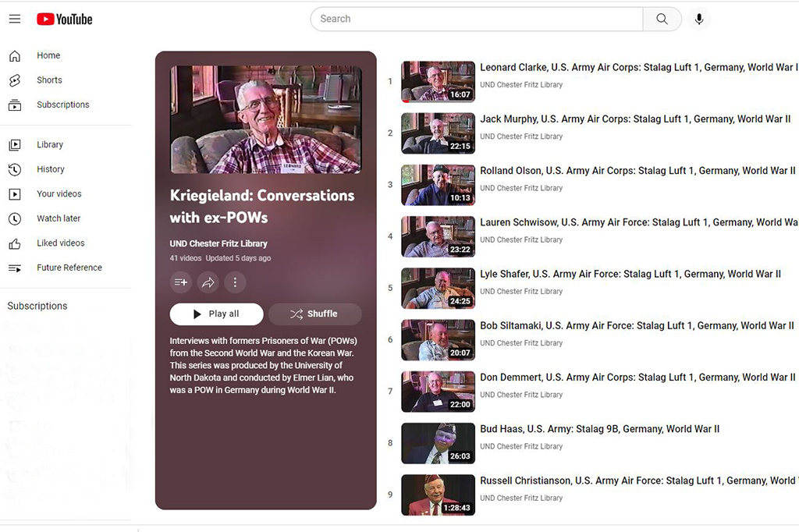This screenshot has width=799, height=532.
Task: Click the Liked videos thumbs-up icon
Action: (15, 243)
